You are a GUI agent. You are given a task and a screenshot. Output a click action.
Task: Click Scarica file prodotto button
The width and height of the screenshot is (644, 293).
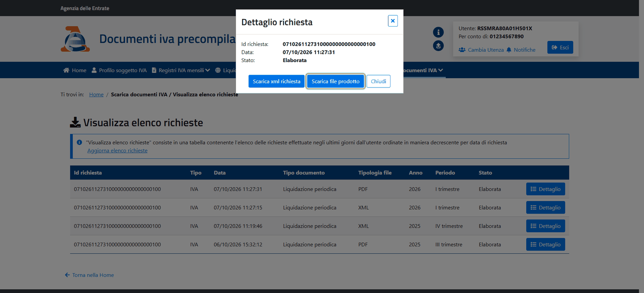point(336,81)
